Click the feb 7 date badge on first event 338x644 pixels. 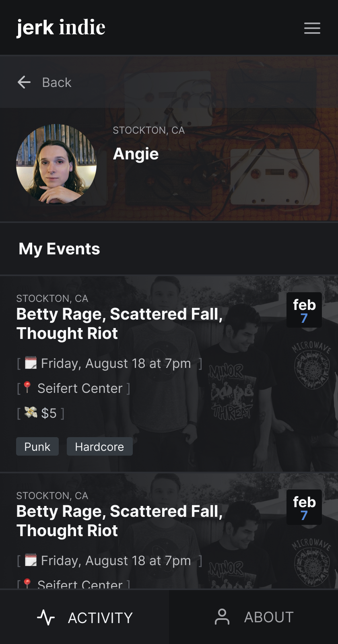[x=304, y=310]
